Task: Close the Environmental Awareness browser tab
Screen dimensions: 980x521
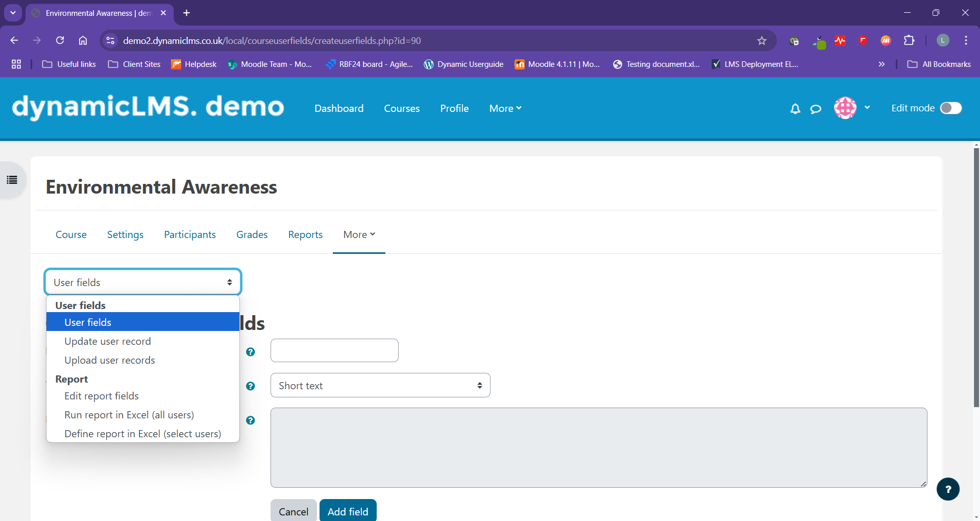Action: point(163,13)
